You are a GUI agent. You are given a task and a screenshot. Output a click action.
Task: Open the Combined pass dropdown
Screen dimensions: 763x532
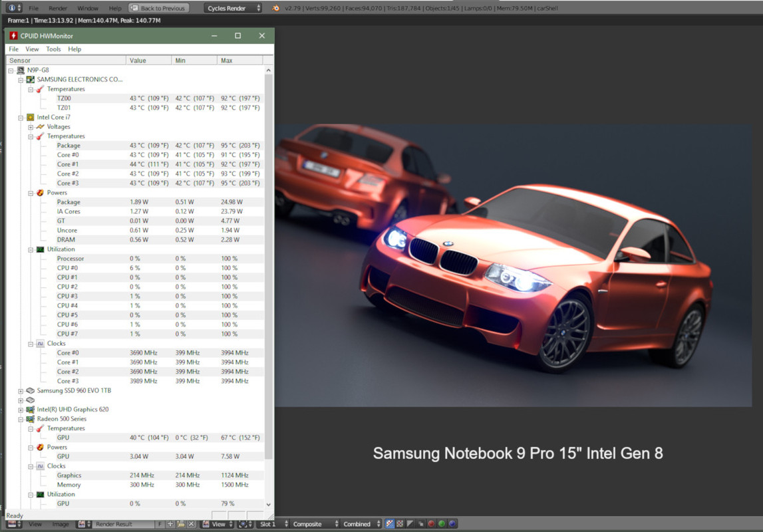point(361,524)
